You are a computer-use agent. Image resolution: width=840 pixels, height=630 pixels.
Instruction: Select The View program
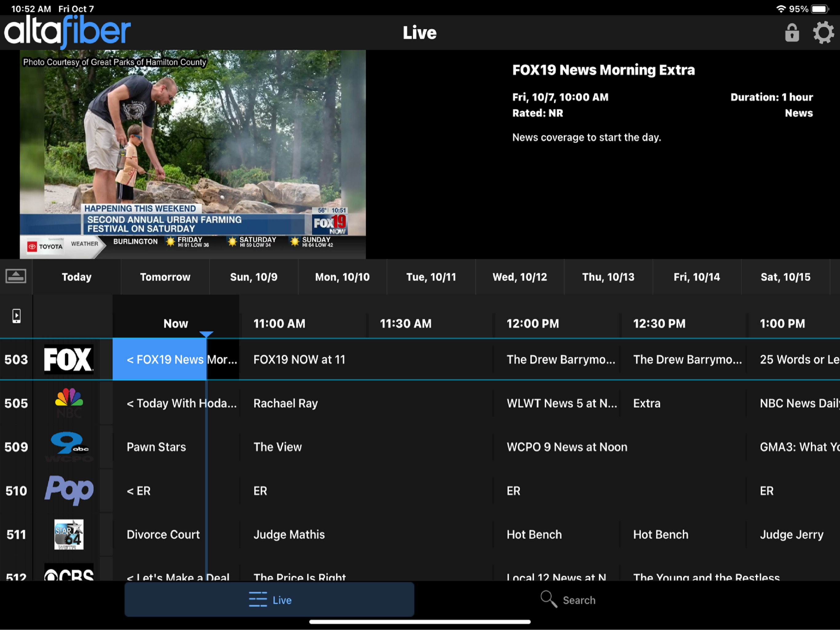point(366,446)
